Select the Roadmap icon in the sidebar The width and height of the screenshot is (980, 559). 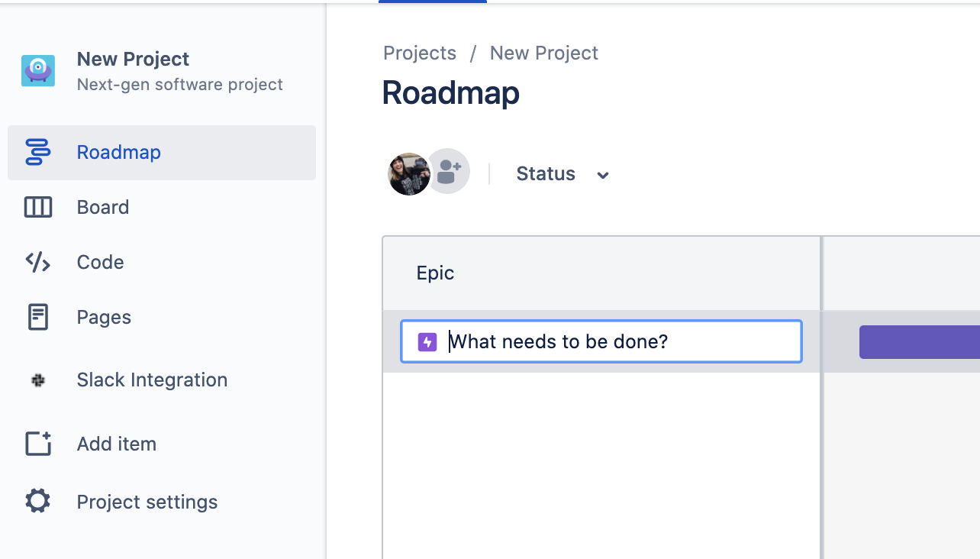[38, 152]
